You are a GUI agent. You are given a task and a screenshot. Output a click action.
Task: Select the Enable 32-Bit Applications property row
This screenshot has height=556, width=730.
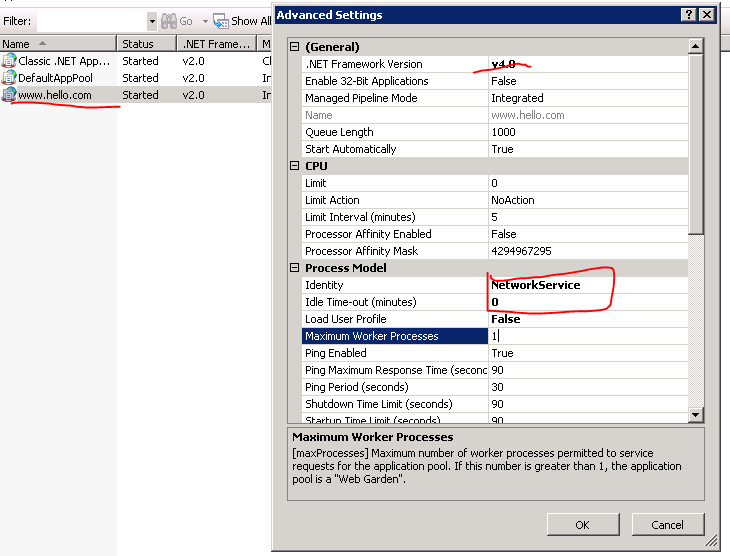pos(395,81)
